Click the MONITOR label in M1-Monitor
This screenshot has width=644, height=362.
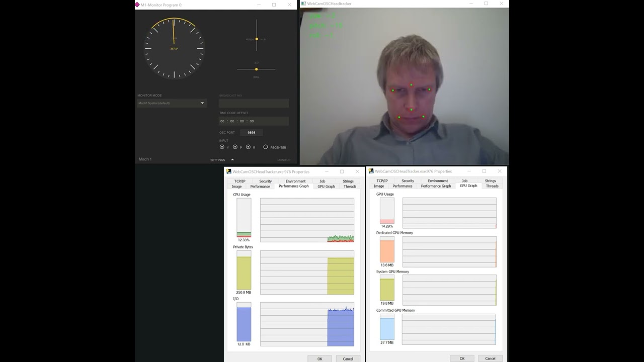point(284,160)
